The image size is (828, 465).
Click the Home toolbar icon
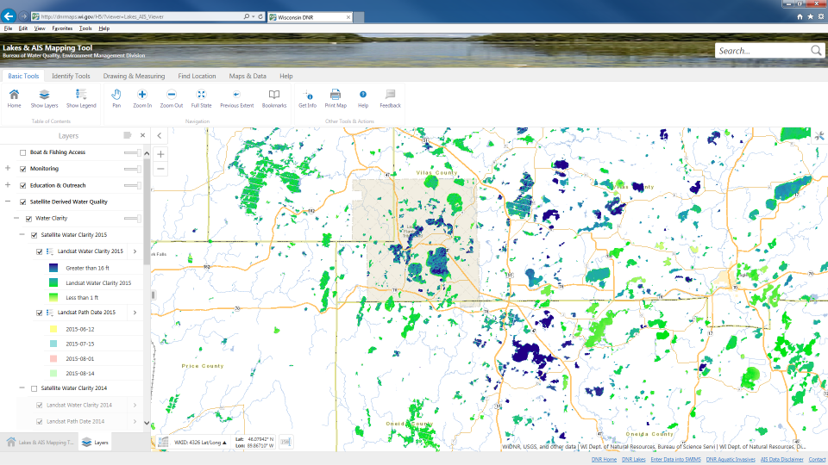point(14,98)
